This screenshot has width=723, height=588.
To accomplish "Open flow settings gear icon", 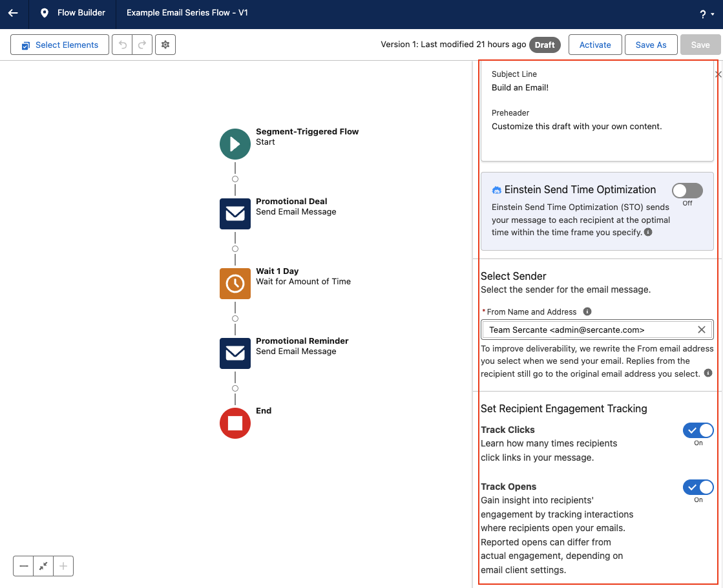I will click(x=165, y=45).
